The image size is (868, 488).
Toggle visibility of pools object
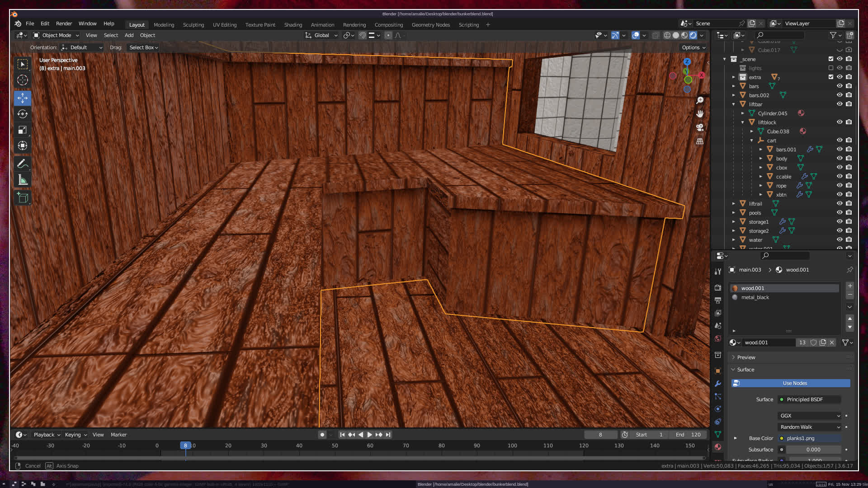tap(840, 213)
